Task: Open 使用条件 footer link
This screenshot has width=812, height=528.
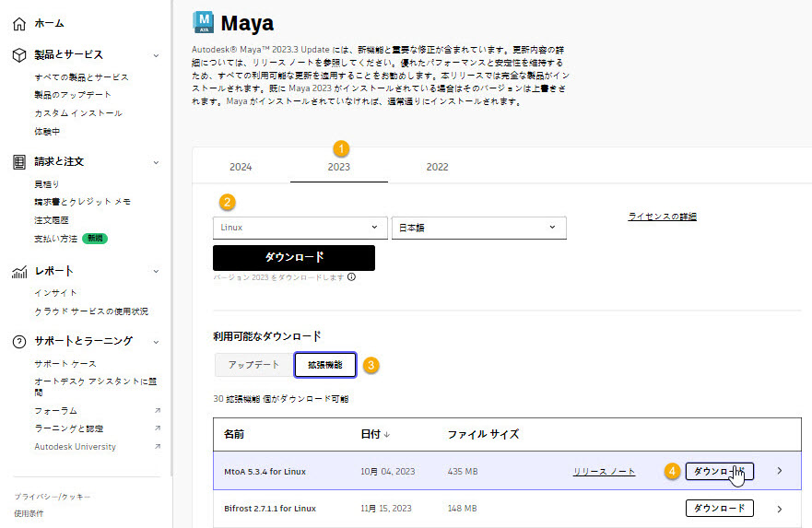Action: (x=29, y=513)
